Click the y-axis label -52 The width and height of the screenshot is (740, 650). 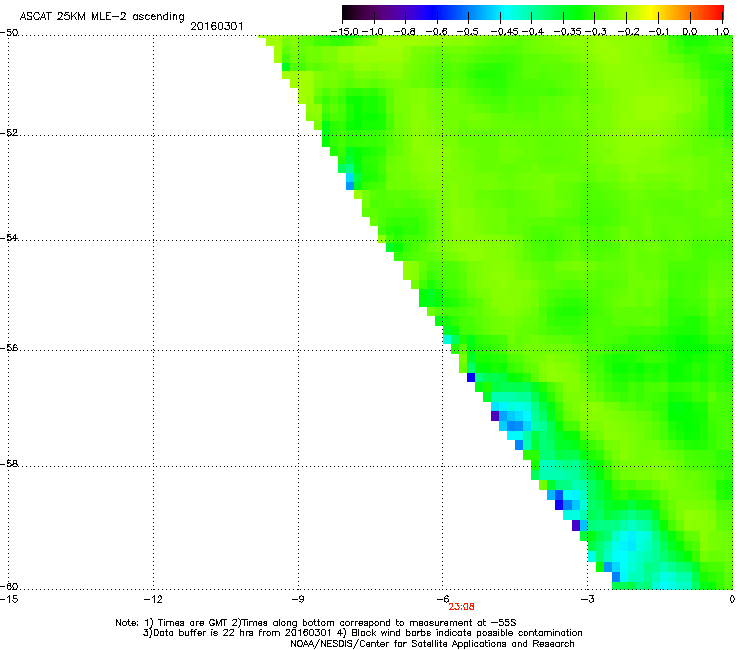(x=9, y=133)
